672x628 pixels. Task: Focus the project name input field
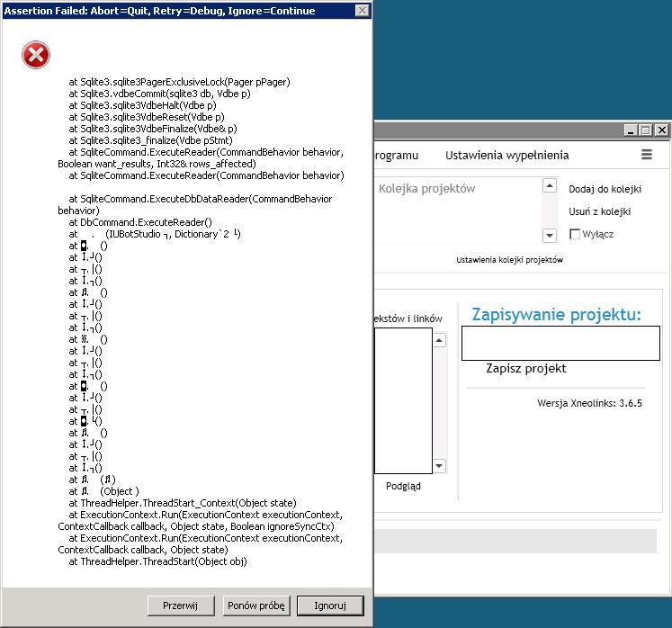[x=560, y=343]
